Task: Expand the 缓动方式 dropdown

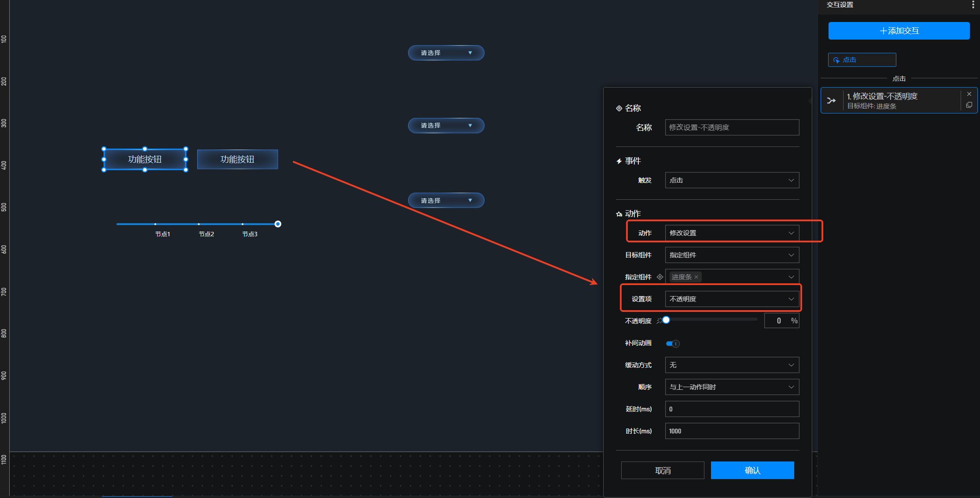Action: point(732,365)
